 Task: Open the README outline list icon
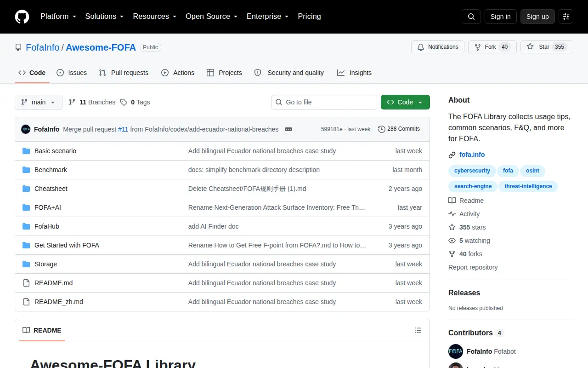418,330
